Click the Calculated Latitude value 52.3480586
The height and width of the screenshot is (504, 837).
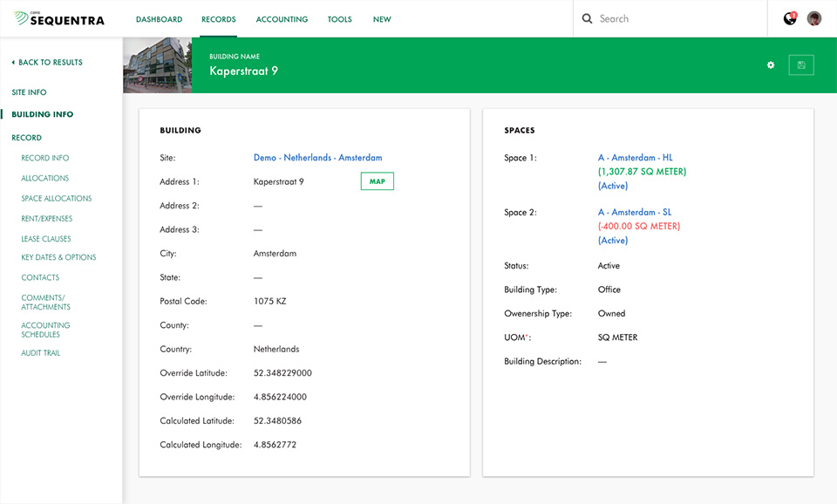click(x=277, y=420)
